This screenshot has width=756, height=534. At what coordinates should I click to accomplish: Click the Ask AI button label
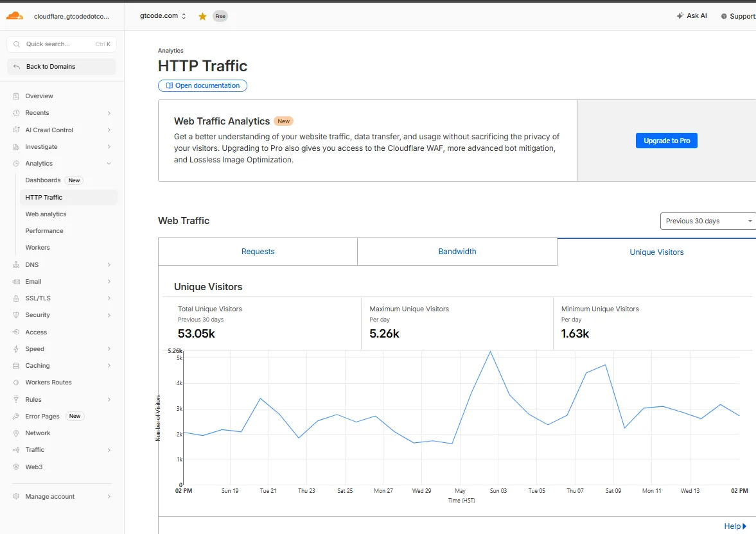697,16
